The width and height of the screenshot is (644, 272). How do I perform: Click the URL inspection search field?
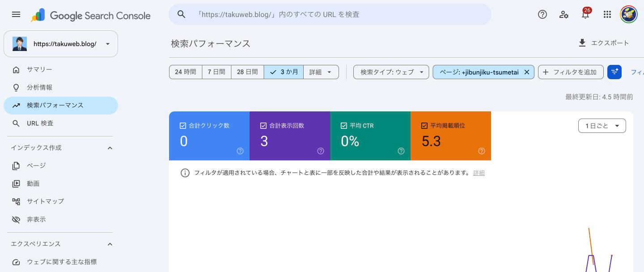(330, 14)
